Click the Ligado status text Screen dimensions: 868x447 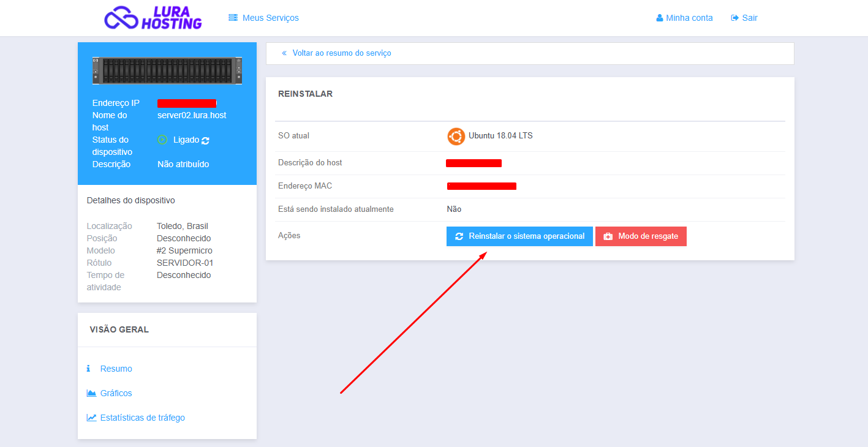point(186,140)
